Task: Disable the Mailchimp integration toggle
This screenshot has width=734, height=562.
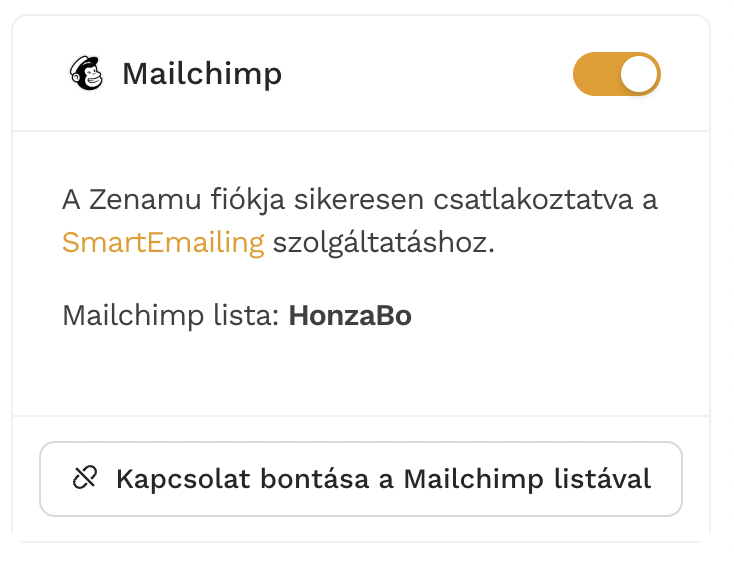Action: [x=617, y=74]
